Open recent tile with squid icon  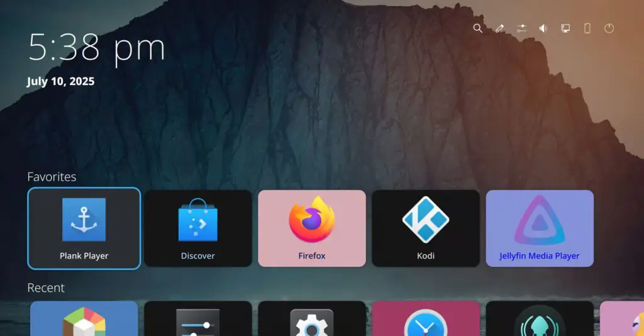click(x=540, y=318)
